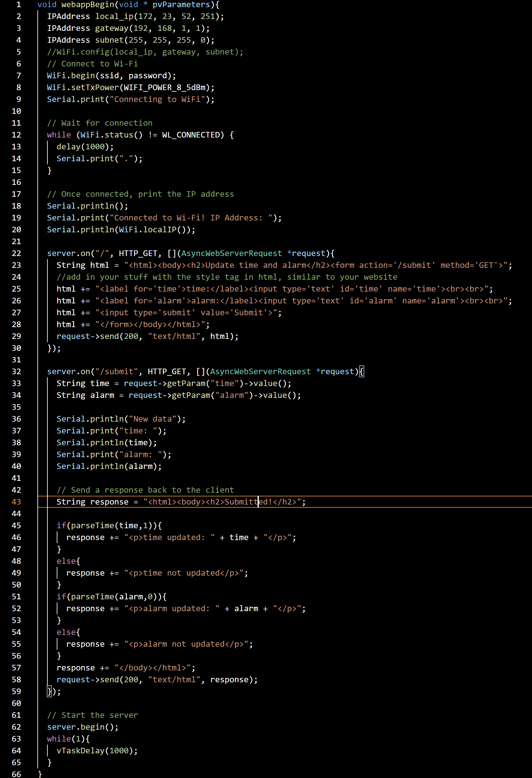Click "</form></body></html>" string
This screenshot has width=532, height=778.
pos(150,324)
